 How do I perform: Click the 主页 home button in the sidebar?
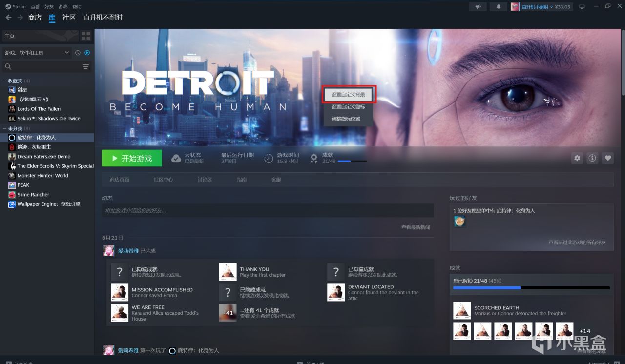coord(40,36)
